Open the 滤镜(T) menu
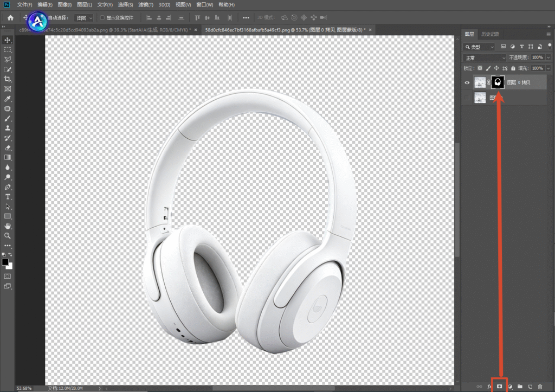The width and height of the screenshot is (555, 392). tap(146, 4)
